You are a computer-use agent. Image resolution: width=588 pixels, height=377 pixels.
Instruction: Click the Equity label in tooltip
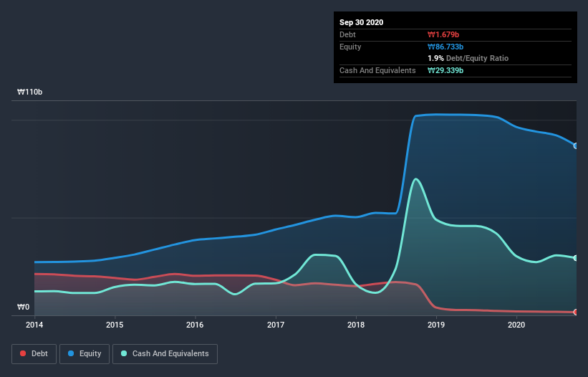350,47
